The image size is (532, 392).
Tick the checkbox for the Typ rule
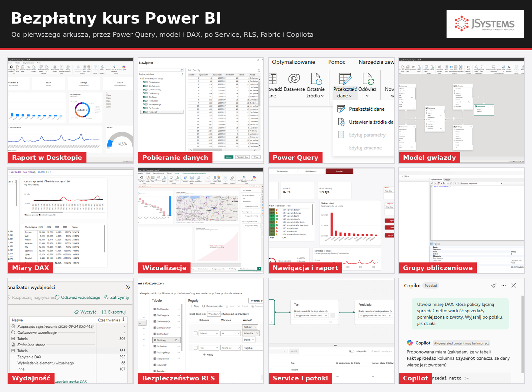point(196,348)
